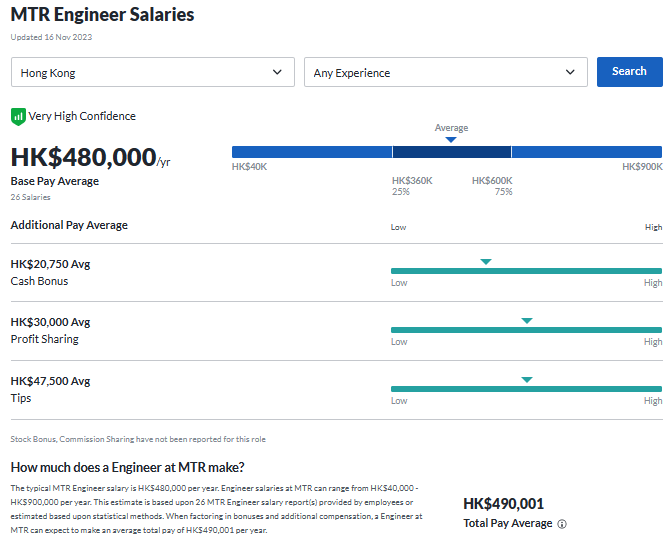Click the 'HK$900K' maximum label
Viewport: 670px width, 540px height.
click(x=642, y=167)
